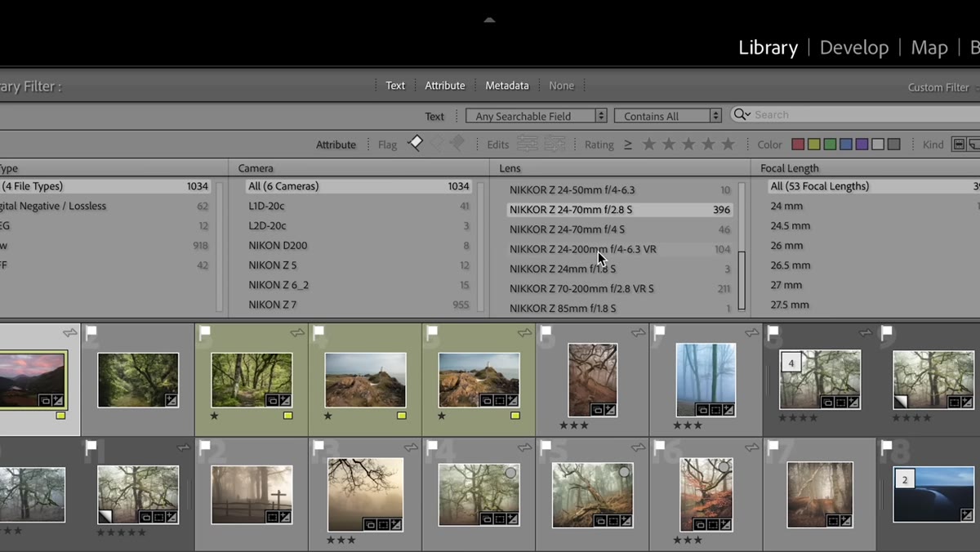This screenshot has width=980, height=552.
Task: Filter by blue color label
Action: tap(846, 145)
